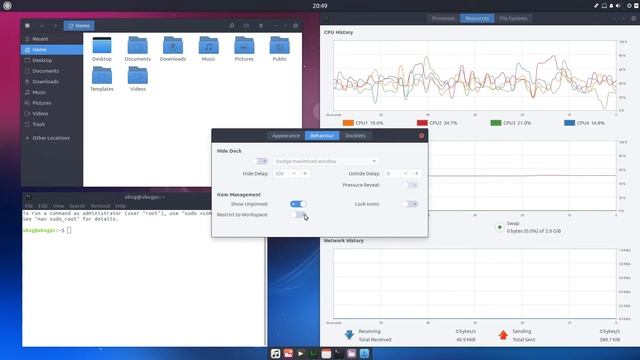640x360 pixels.
Task: Decrease the Hide Delay value
Action: [293, 173]
